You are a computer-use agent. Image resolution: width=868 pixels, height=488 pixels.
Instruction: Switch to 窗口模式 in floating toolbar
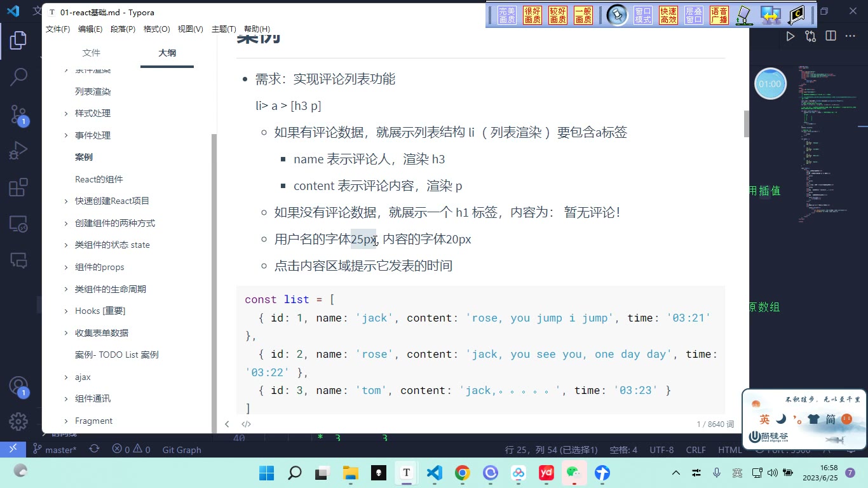(x=643, y=15)
